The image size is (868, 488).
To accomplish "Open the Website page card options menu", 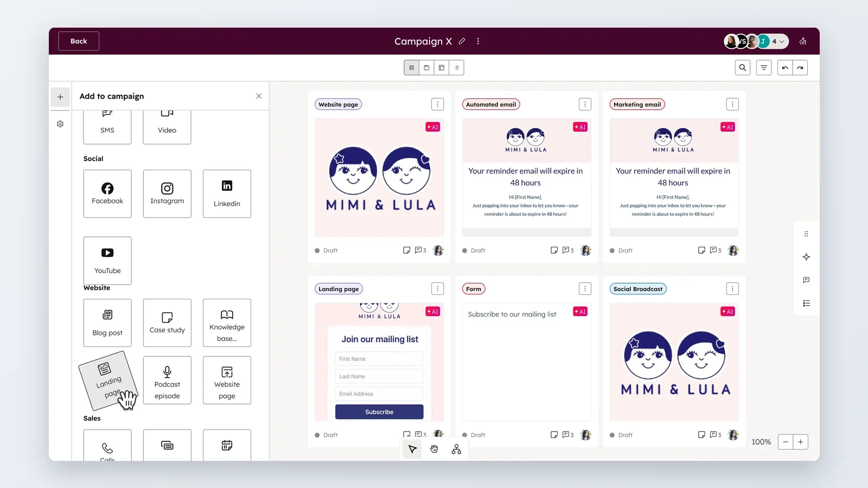I will coord(438,104).
